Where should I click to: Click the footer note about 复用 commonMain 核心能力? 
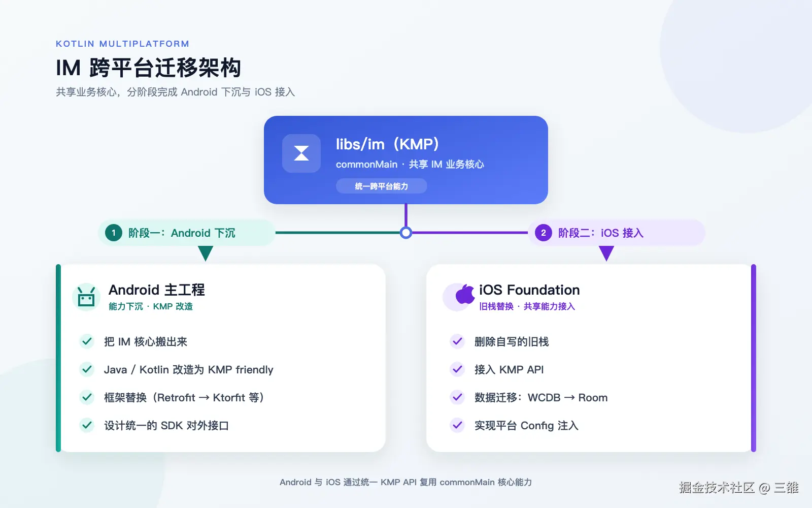(405, 482)
